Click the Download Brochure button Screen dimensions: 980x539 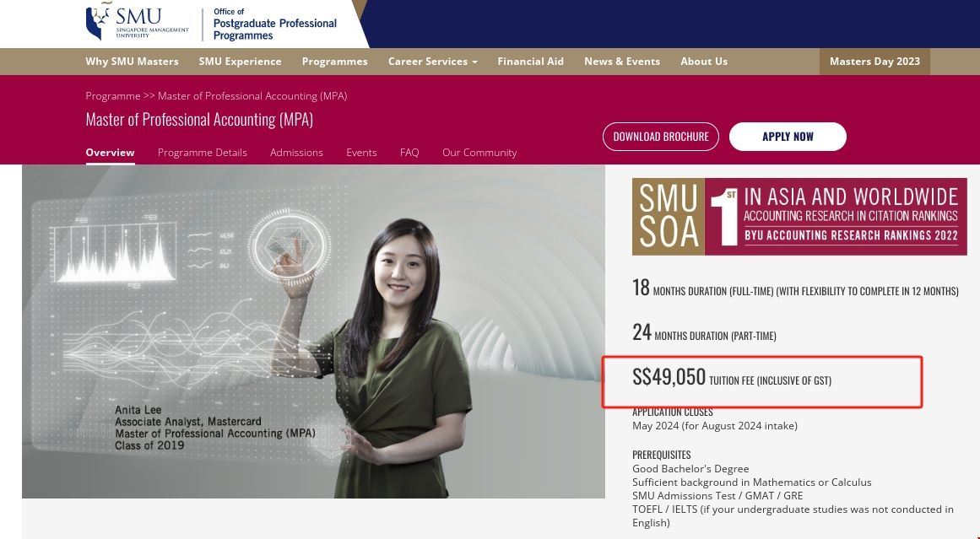[661, 136]
